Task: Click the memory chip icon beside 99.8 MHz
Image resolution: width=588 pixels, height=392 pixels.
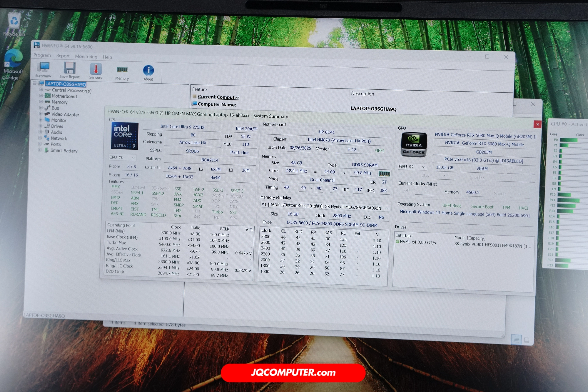Action: pyautogui.click(x=384, y=174)
